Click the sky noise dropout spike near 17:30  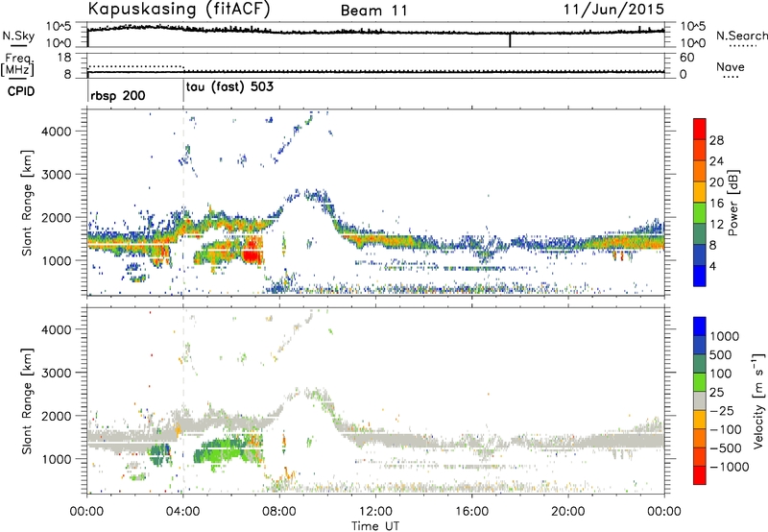point(510,39)
